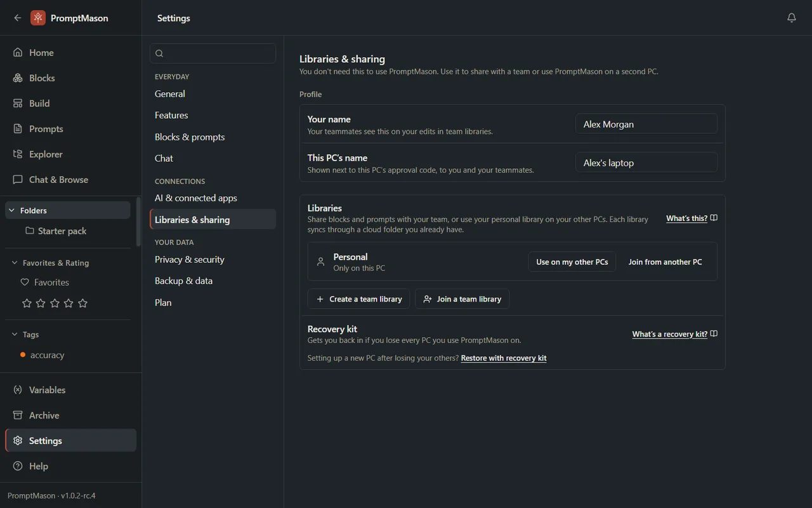This screenshot has height=508, width=812.
Task: Open Variables from the sidebar
Action: [70, 390]
